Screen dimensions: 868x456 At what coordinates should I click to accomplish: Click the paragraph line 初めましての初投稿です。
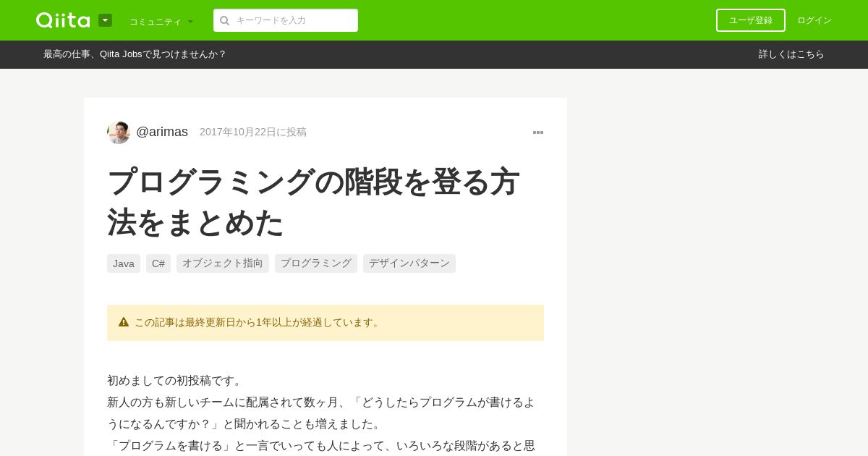(x=176, y=381)
